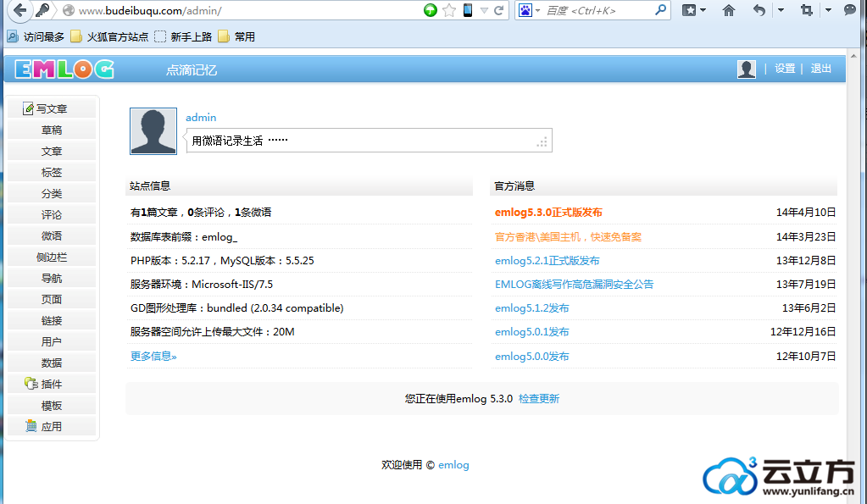Open 草稿 drafts in sidebar
This screenshot has height=504, width=867.
52,130
